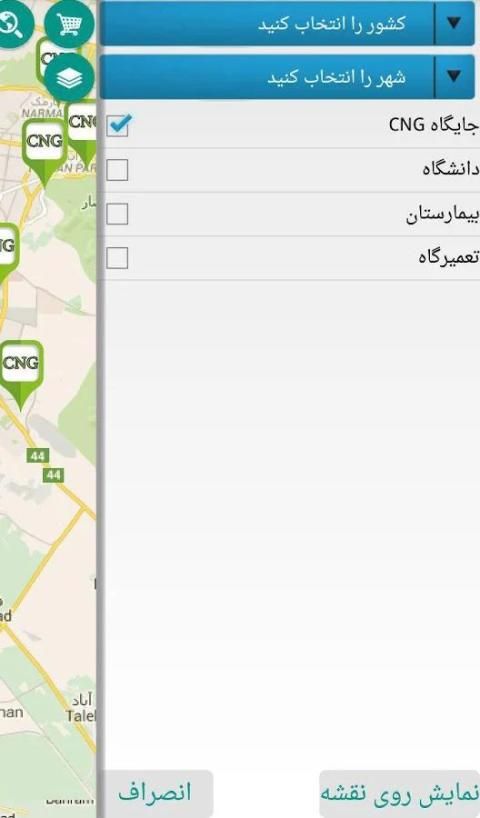Tap the CNG pin above road 44
This screenshot has height=818, width=480.
click(x=21, y=375)
